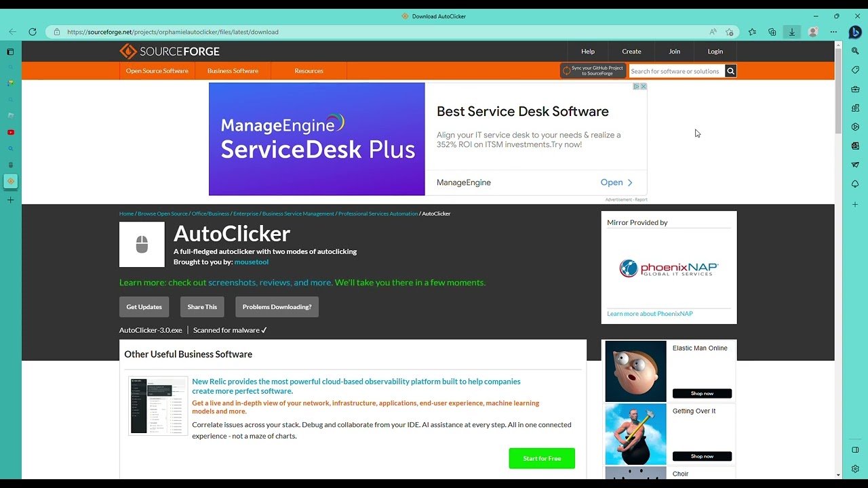Click the Login link
868x488 pixels.
pyautogui.click(x=715, y=52)
